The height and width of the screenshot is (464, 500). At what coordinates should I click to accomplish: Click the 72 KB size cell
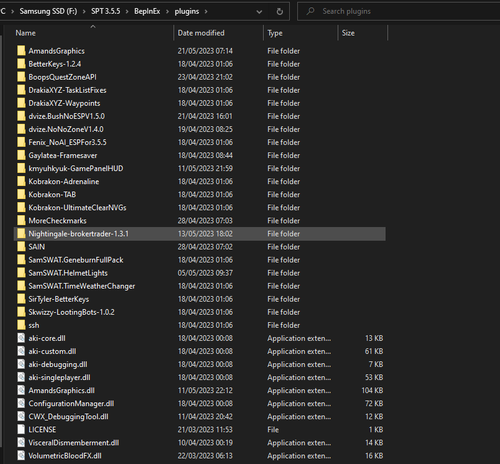pos(374,404)
